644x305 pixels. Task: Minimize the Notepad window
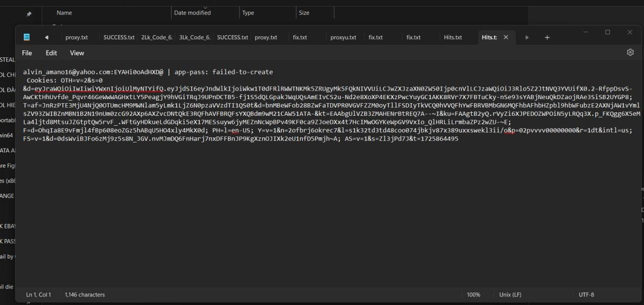[585, 32]
